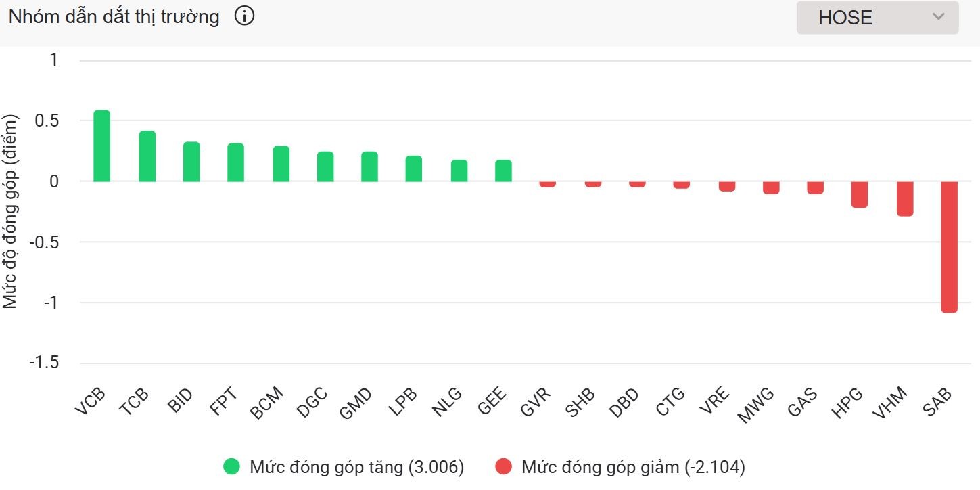
Task: Select the TCB bar in chart
Action: (147, 156)
